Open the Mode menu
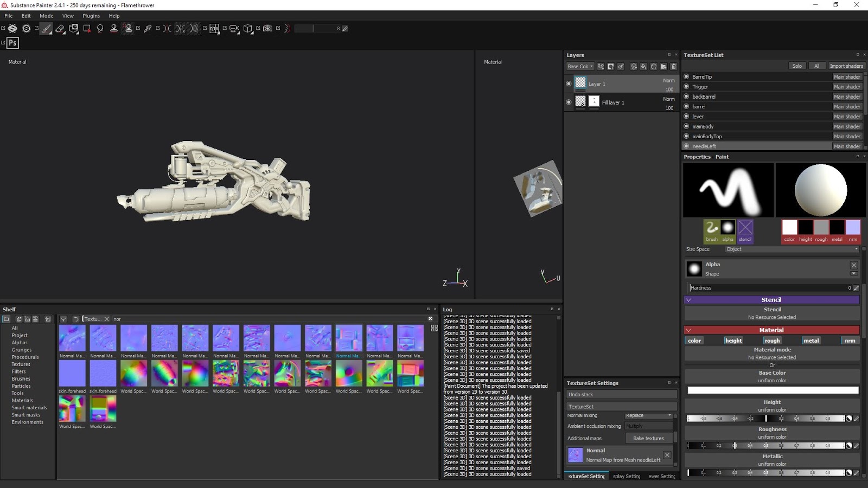Screen dimensions: 868x488 (47, 16)
